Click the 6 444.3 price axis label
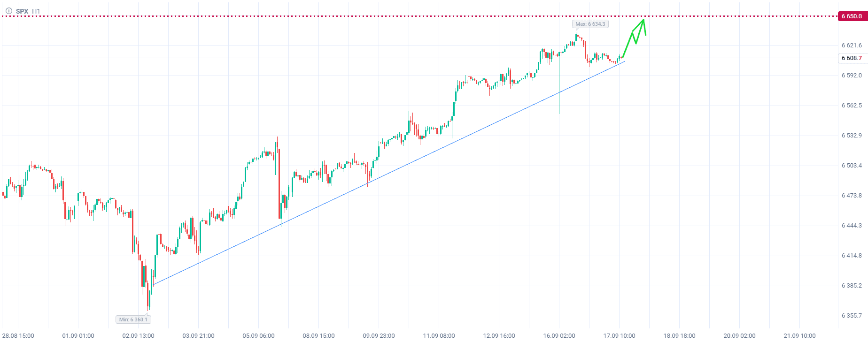This screenshot has height=342, width=868. (852, 226)
